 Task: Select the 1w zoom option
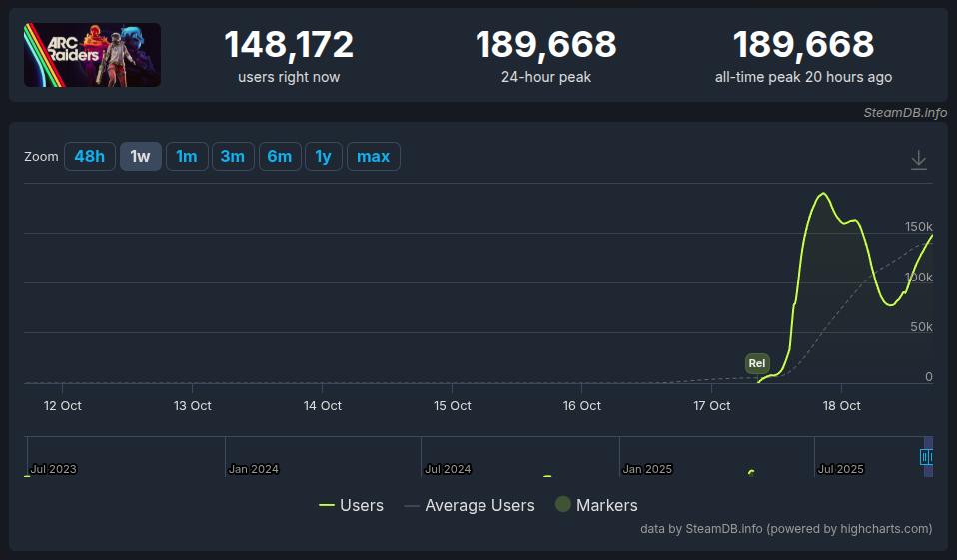tap(141, 156)
